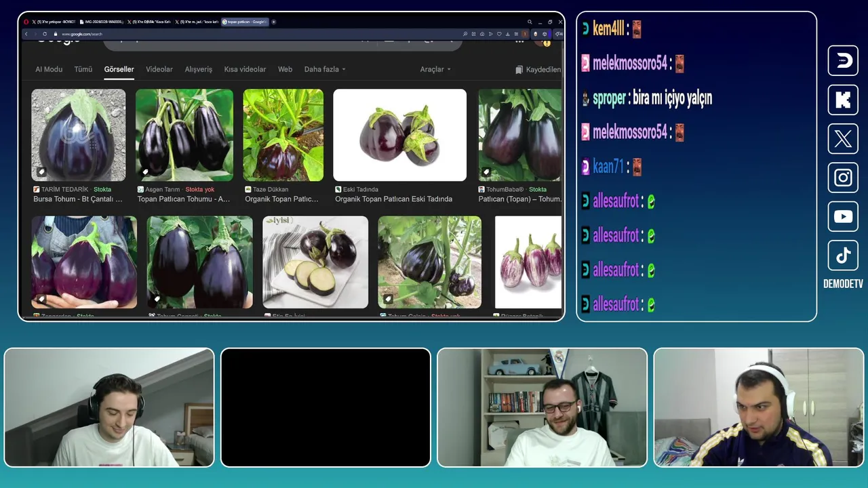Click the Instagram icon in stream sidebar
This screenshot has width=868, height=488.
843,178
